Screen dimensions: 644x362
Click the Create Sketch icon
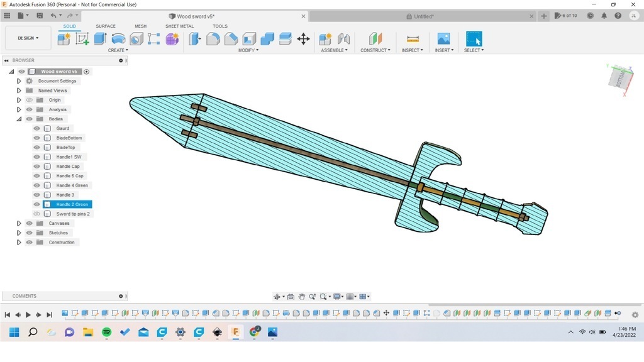click(82, 39)
